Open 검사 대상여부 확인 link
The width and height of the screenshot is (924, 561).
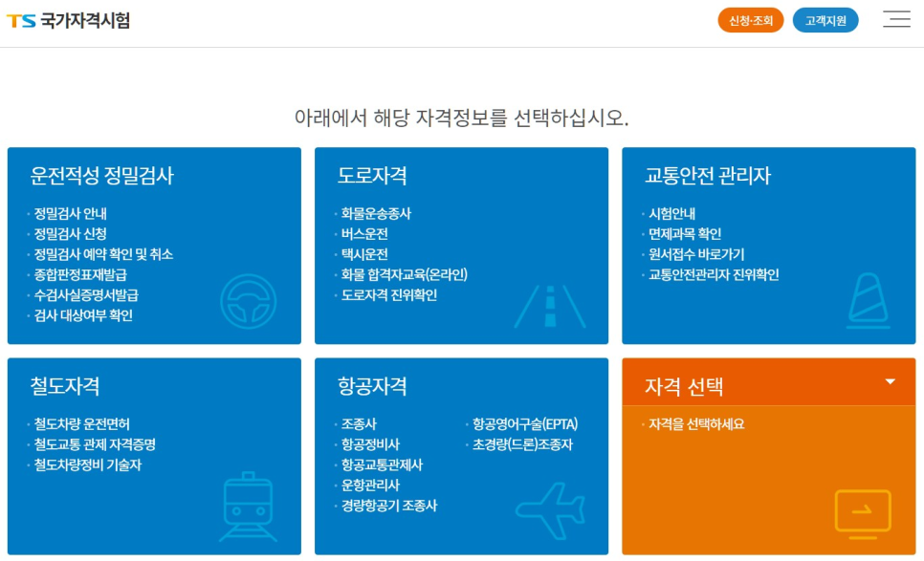[83, 315]
